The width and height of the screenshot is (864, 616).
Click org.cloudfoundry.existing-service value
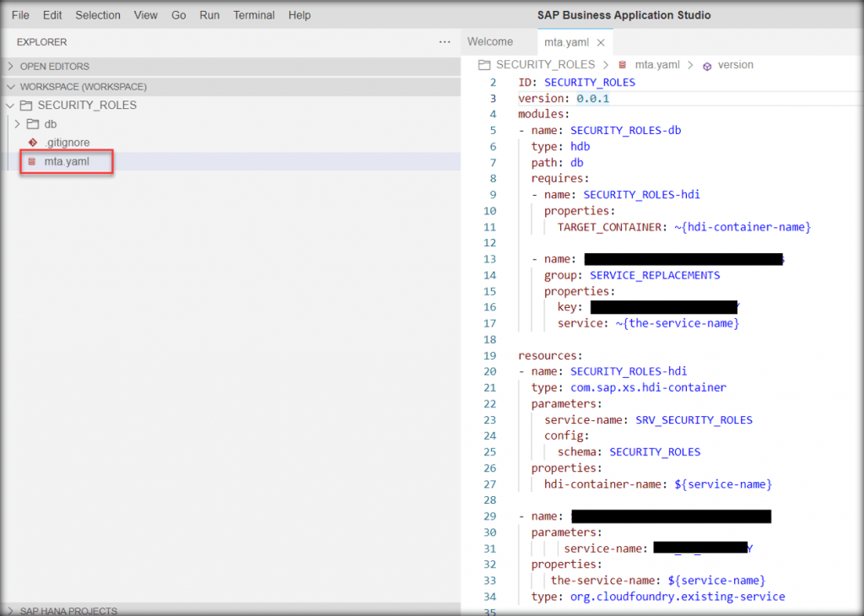point(678,597)
